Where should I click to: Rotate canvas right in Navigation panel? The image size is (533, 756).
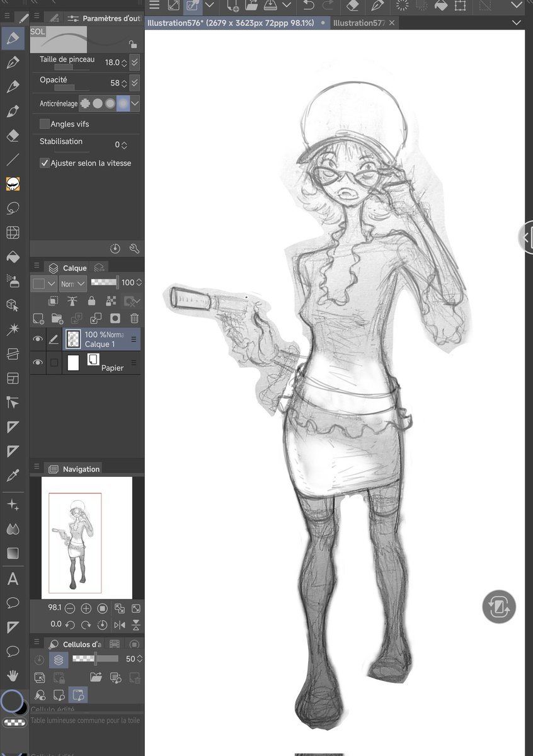point(86,625)
